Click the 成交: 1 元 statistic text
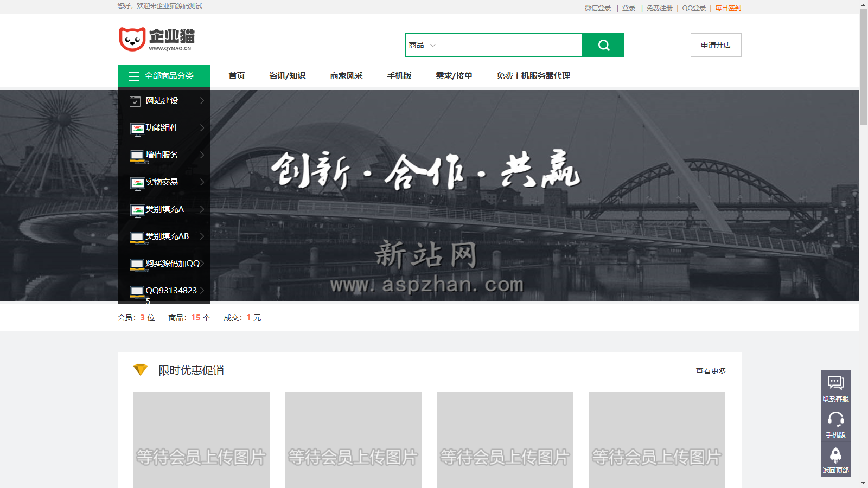The image size is (868, 488). 242,318
